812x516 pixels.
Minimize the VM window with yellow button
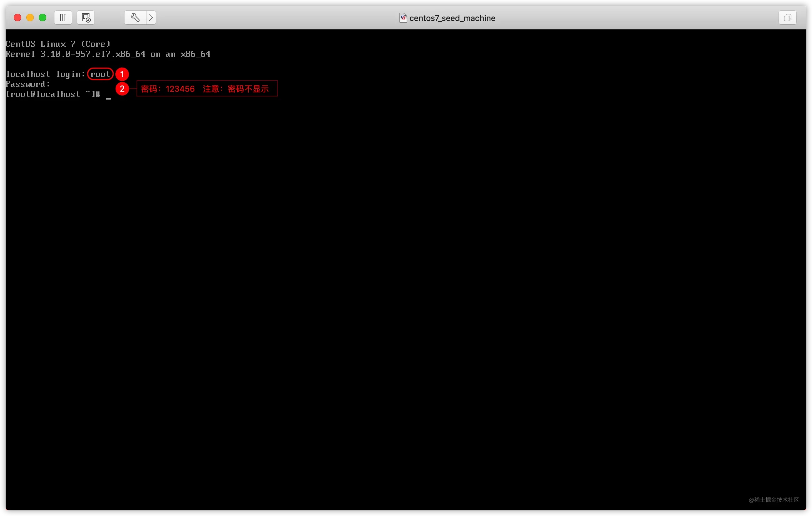pyautogui.click(x=30, y=18)
